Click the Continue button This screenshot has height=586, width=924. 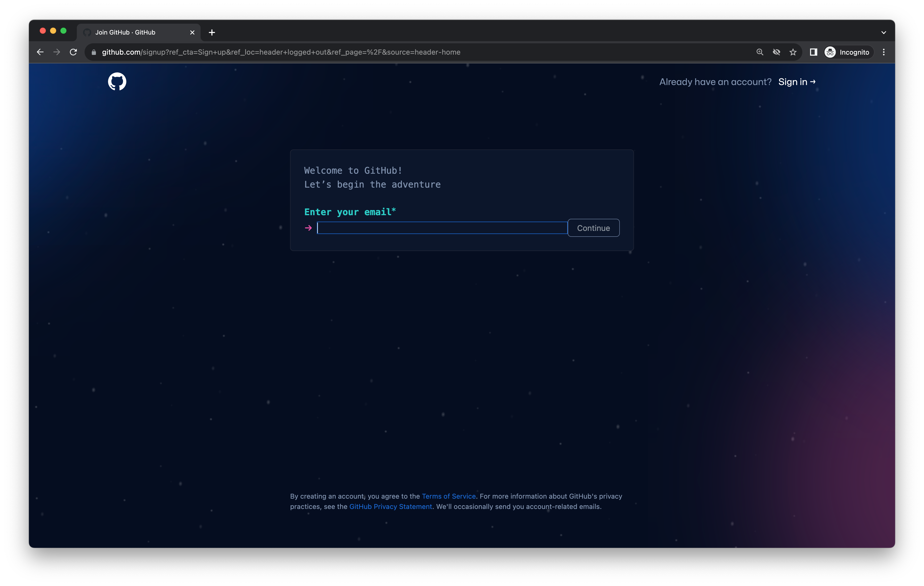593,228
